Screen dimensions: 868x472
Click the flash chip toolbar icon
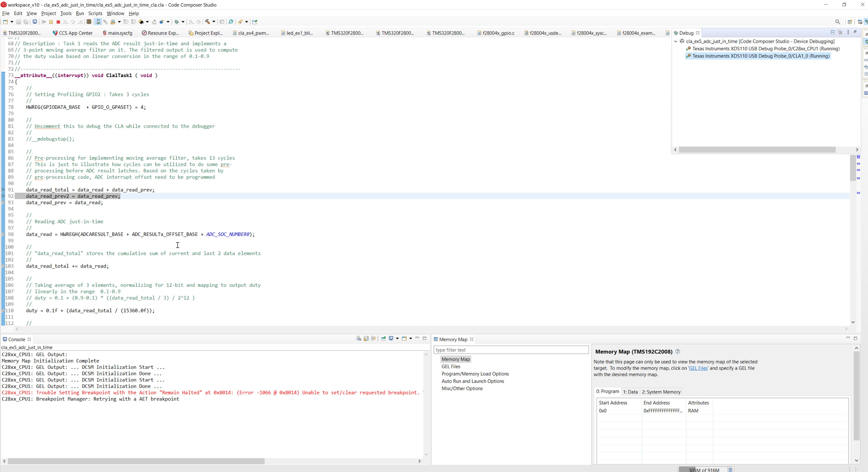(141, 22)
